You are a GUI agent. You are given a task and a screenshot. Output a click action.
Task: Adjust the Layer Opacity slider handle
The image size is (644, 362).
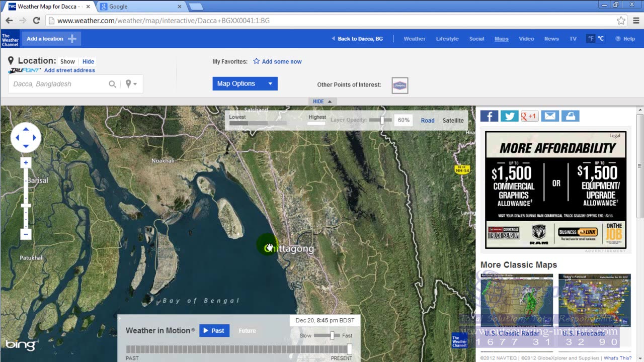tap(382, 120)
